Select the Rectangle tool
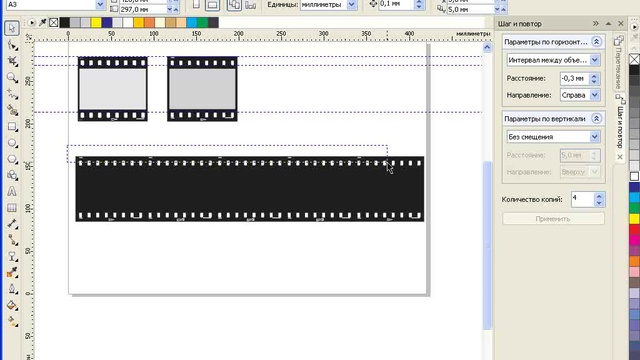 (x=12, y=127)
